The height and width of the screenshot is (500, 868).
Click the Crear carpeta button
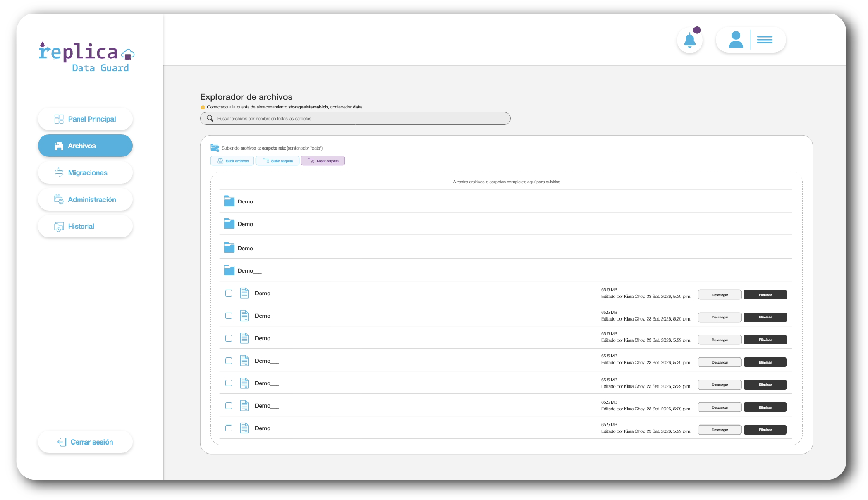coord(323,161)
